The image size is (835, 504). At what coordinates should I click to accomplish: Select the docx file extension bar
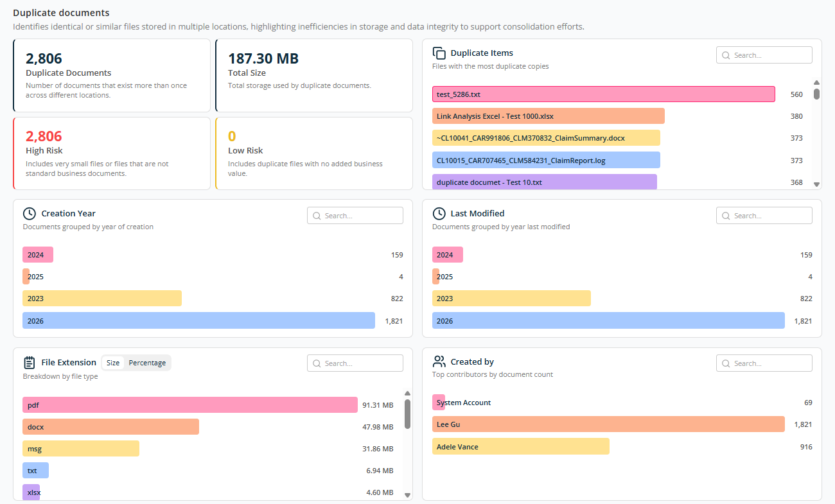click(x=110, y=427)
